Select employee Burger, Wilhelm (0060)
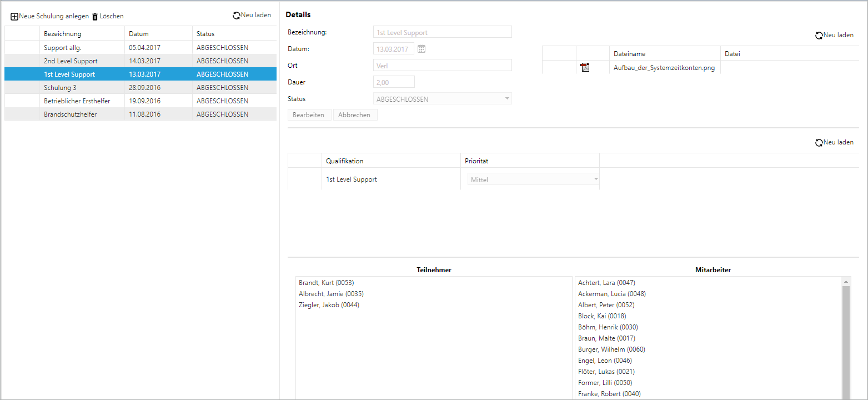 pos(611,349)
